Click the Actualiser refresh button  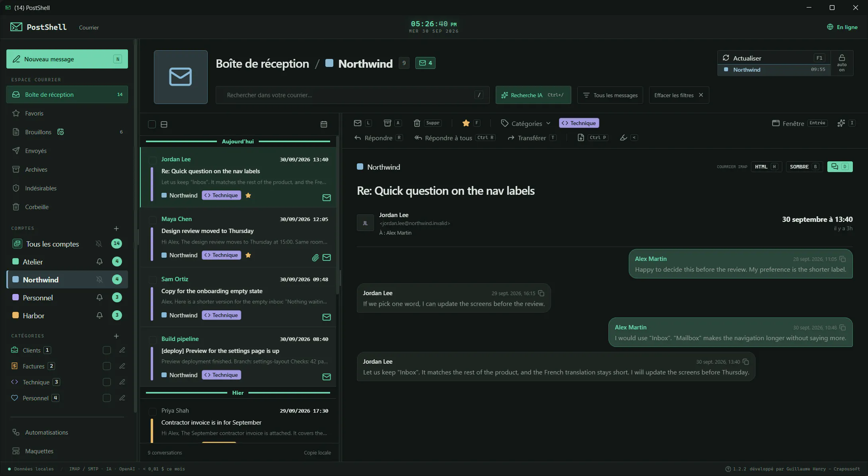click(x=774, y=58)
